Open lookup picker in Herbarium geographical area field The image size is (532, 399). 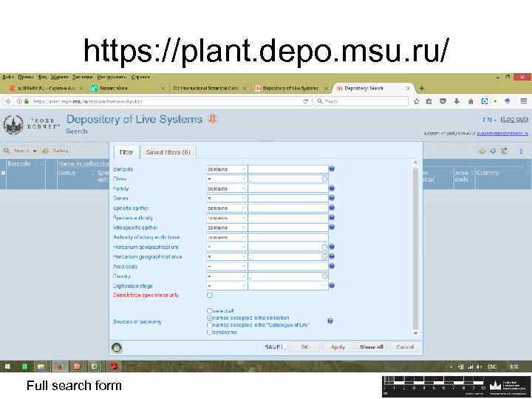324,256
